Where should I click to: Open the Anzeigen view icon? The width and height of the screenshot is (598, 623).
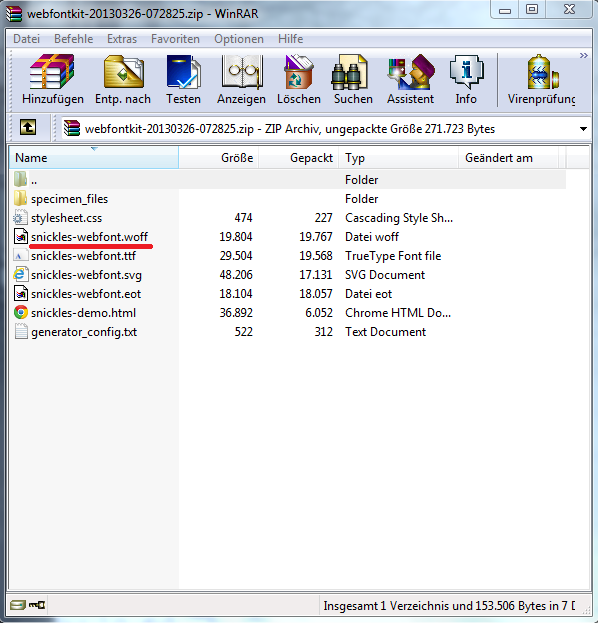pos(242,72)
